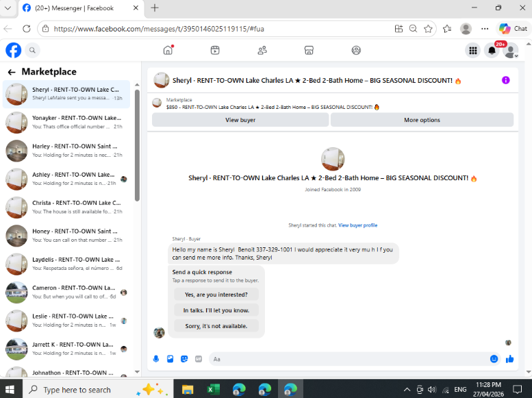Open the Edge profile icon
The image size is (532, 398).
point(466,29)
